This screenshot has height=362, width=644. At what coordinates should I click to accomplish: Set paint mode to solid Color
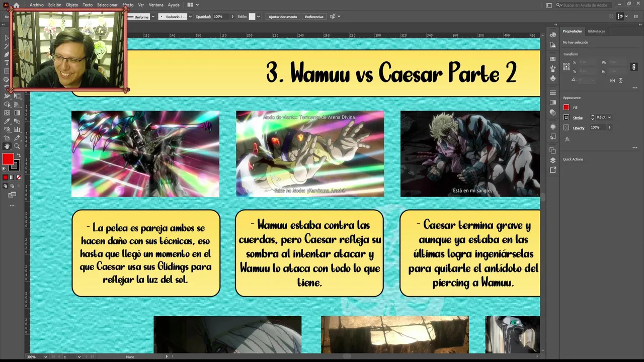[5, 177]
